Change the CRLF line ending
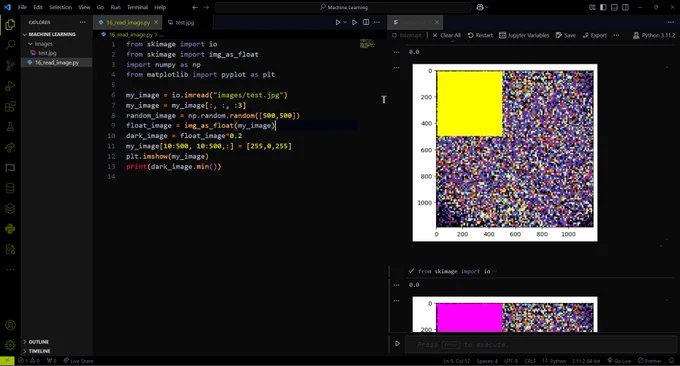This screenshot has width=680, height=366. (530, 361)
